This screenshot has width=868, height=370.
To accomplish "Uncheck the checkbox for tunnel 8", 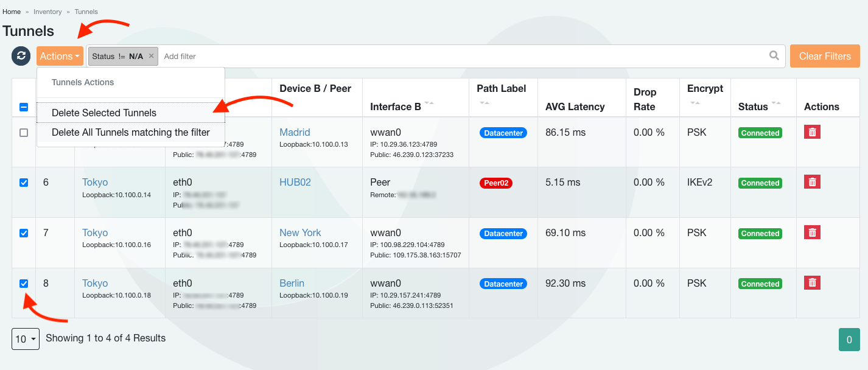I will [24, 284].
